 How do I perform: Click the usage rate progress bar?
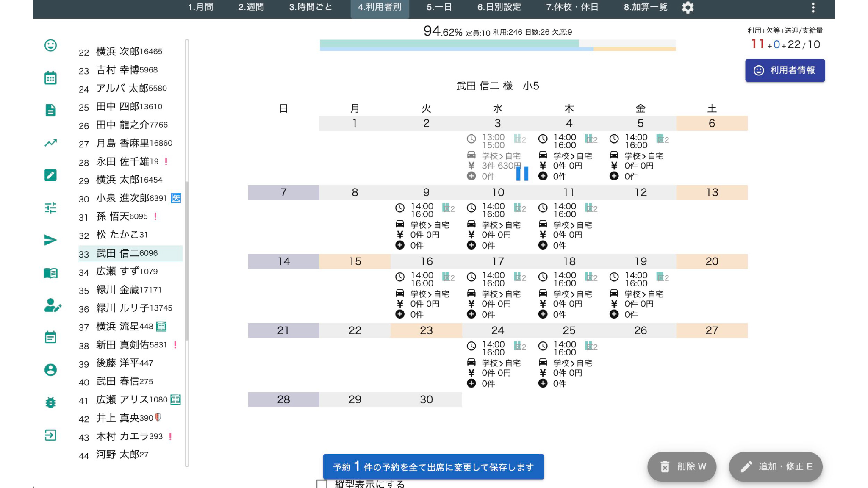pos(497,45)
